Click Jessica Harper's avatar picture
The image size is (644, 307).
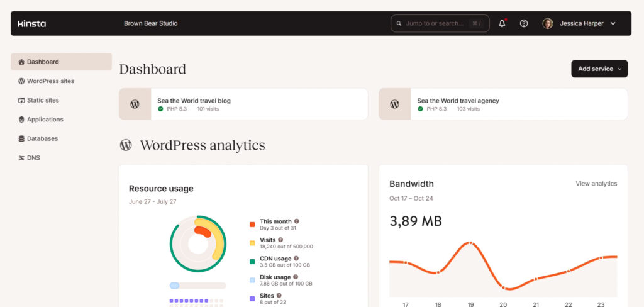548,23
